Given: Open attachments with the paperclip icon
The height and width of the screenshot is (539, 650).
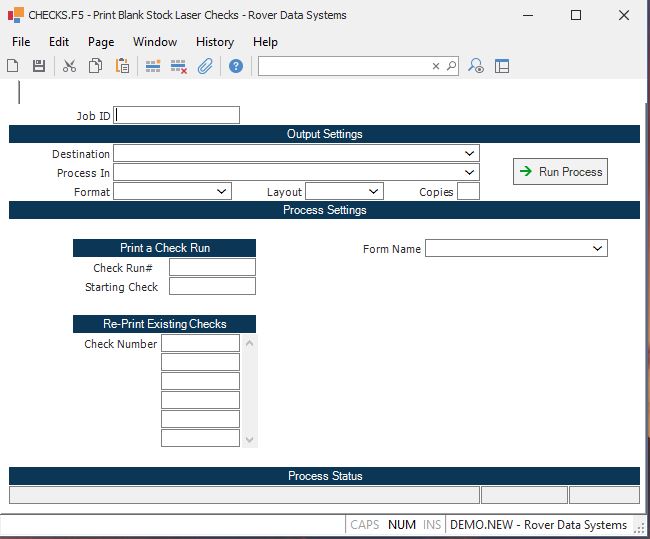Looking at the screenshot, I should (205, 66).
